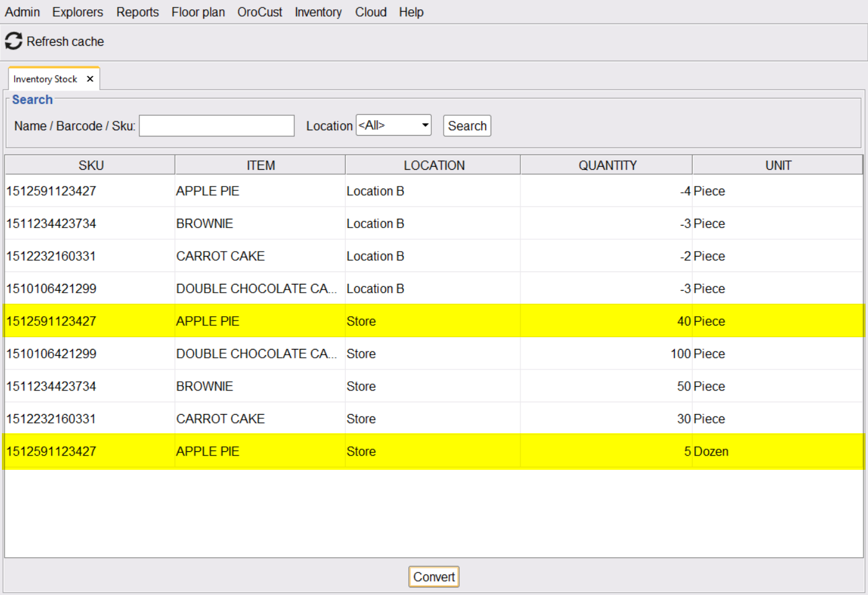Open the Explorers menu
This screenshot has width=868, height=595.
(77, 12)
